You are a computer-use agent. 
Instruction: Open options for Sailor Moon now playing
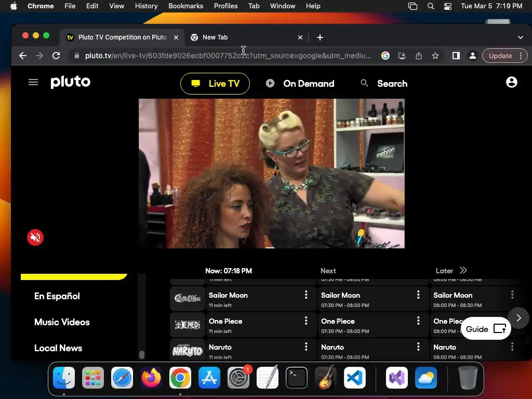point(306,295)
